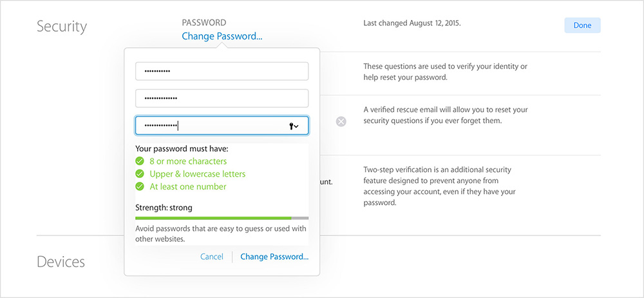The height and width of the screenshot is (298, 644).
Task: Focus the second (middle) password field
Action: (x=222, y=98)
